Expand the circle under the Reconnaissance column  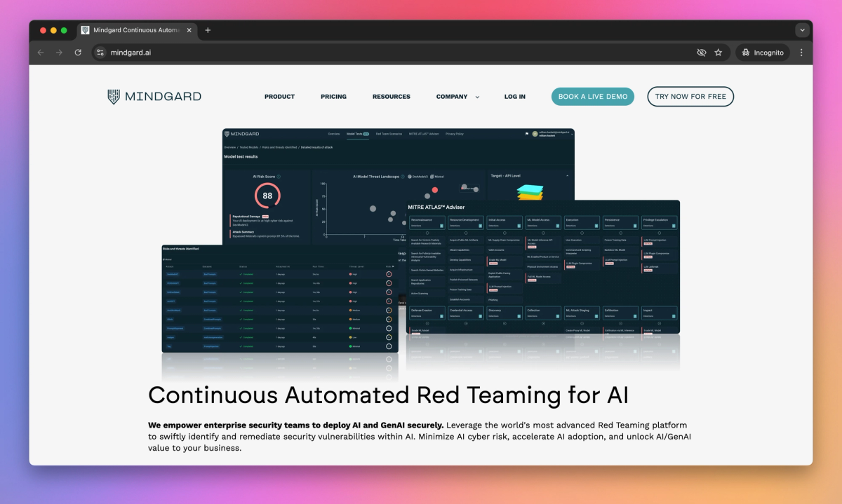tap(427, 233)
